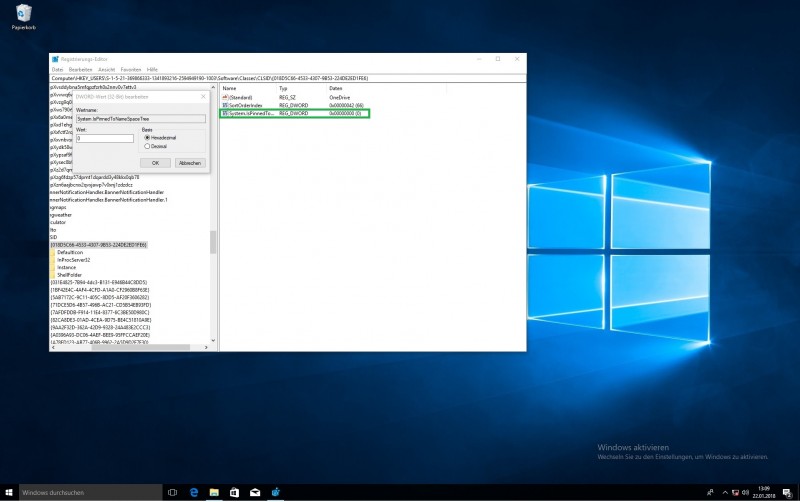Open Task View in the taskbar

(x=172, y=493)
